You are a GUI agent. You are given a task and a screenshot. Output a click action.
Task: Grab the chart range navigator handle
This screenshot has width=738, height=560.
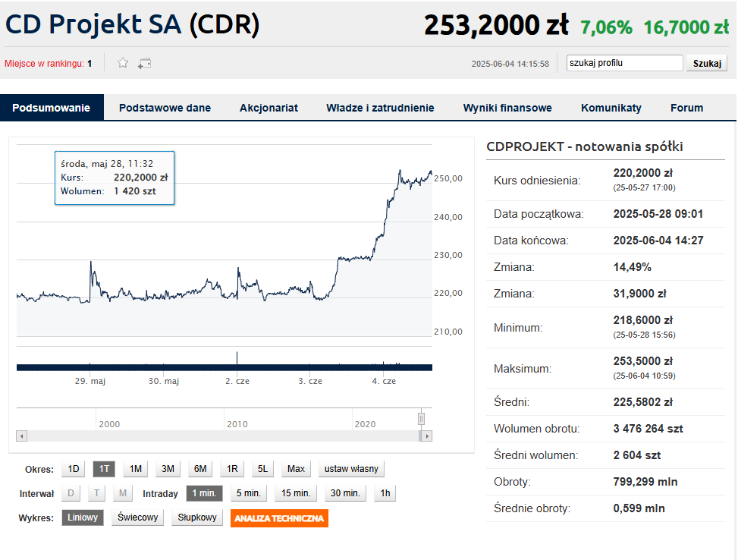point(421,419)
